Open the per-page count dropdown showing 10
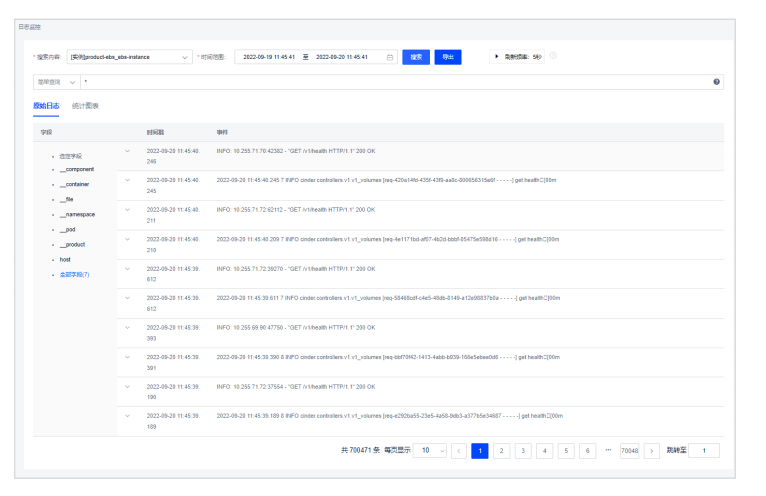 pyautogui.click(x=429, y=451)
